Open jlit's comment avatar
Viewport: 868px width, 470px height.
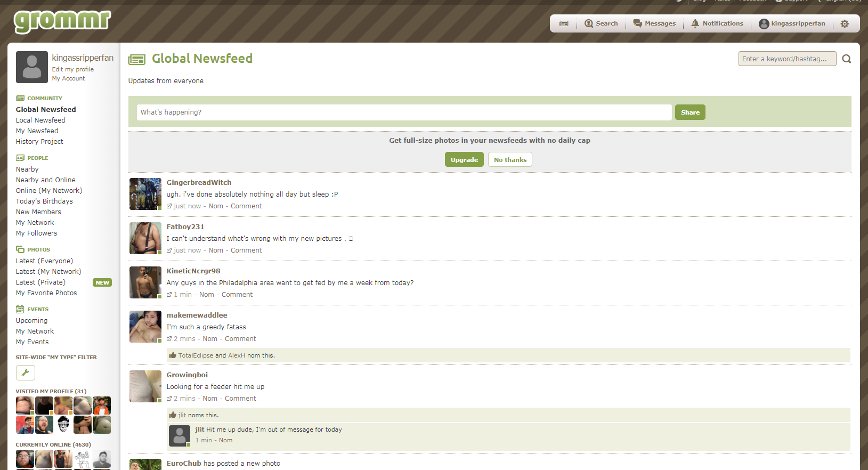click(x=180, y=436)
